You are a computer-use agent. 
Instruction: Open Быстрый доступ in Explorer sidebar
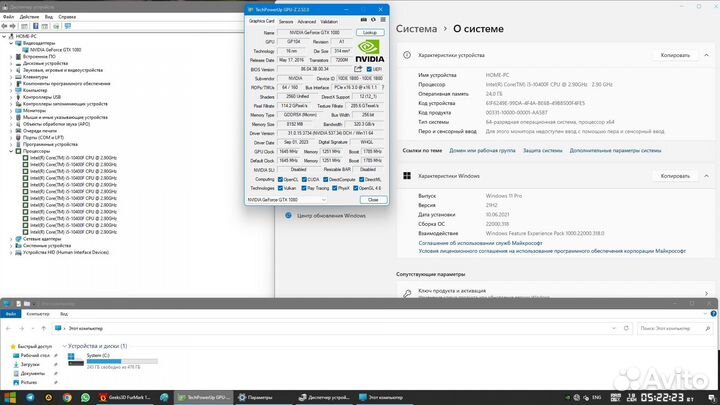(34, 347)
